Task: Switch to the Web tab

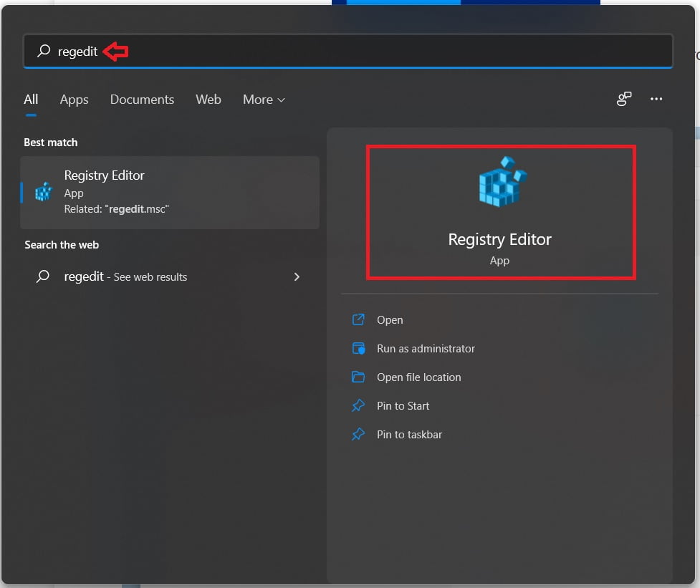Action: coord(208,100)
